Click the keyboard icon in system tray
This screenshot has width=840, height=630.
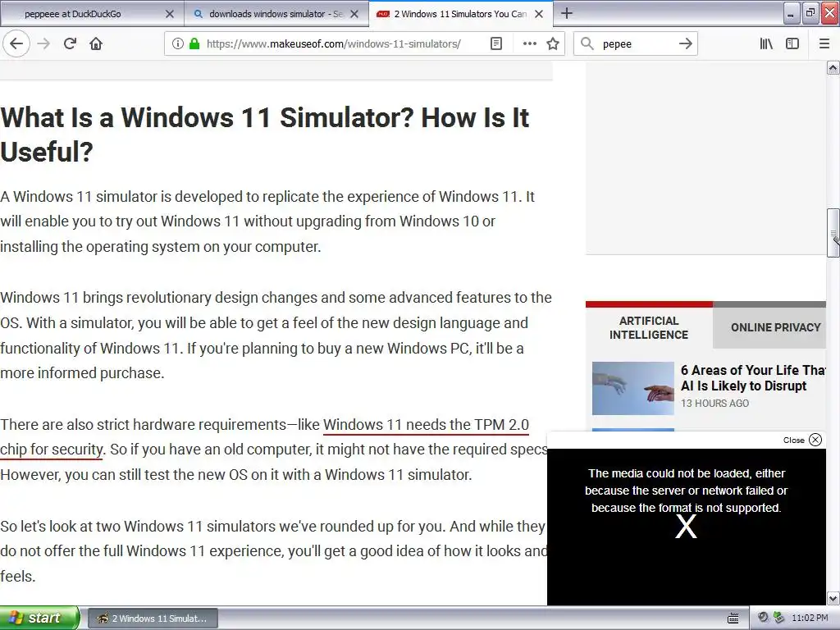point(733,619)
